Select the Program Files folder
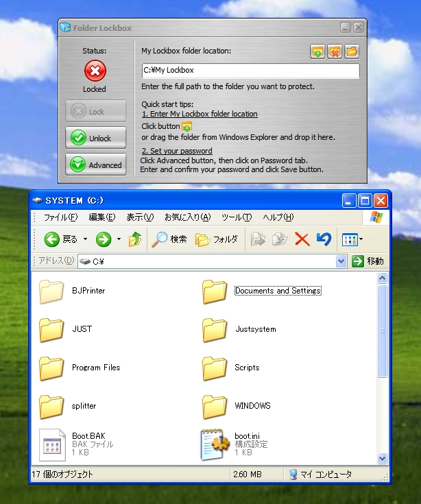This screenshot has height=504, width=421. [80, 368]
